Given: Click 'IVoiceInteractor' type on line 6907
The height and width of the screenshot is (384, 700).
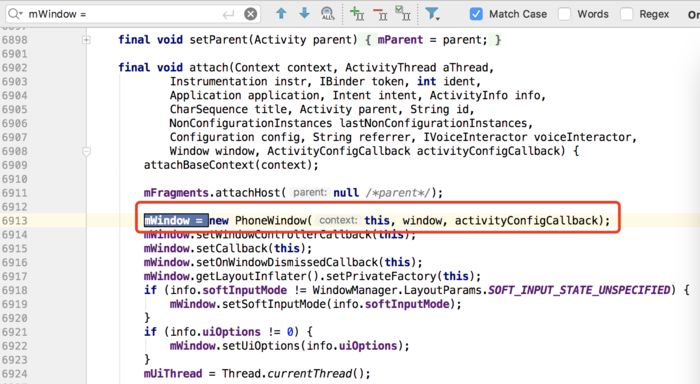Looking at the screenshot, I should (475, 137).
